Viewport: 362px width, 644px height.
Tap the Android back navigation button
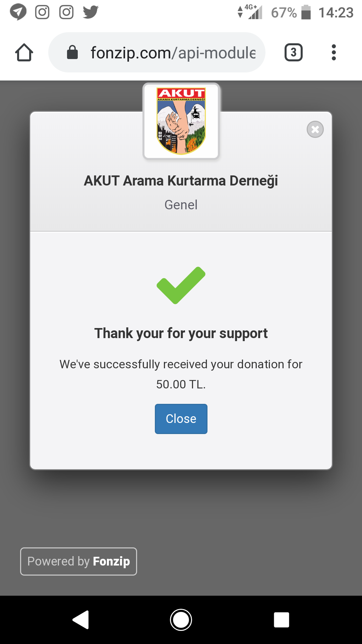point(81,620)
